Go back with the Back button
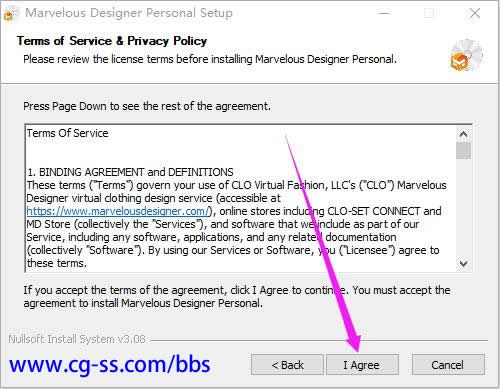The width and height of the screenshot is (500, 389). pos(287,365)
